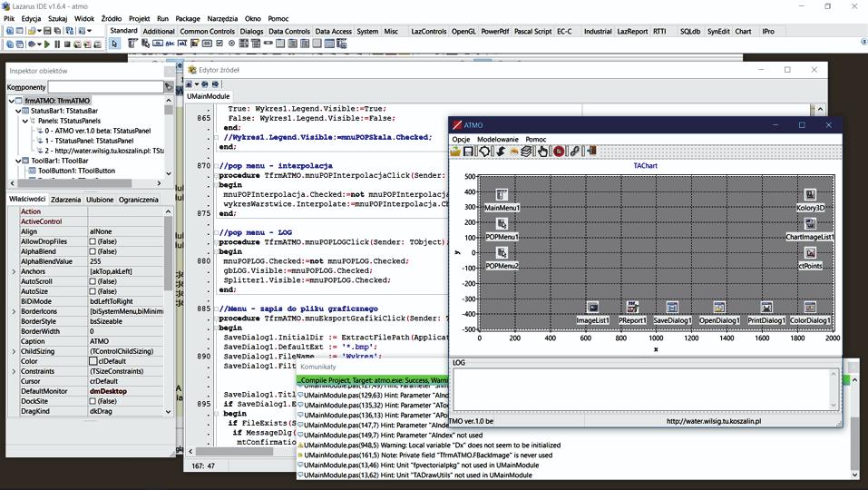Toggle the AlphaBlend checkbox
868x490 pixels.
93,251
